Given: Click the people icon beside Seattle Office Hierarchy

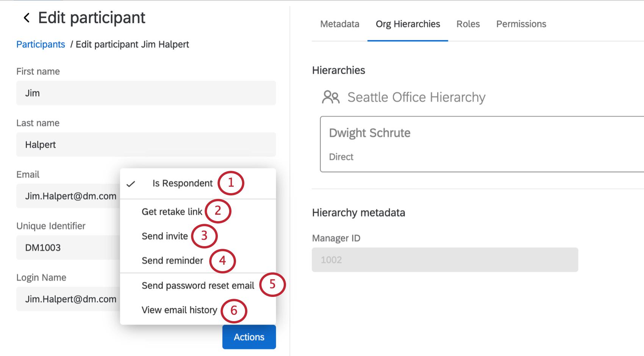Looking at the screenshot, I should point(330,97).
